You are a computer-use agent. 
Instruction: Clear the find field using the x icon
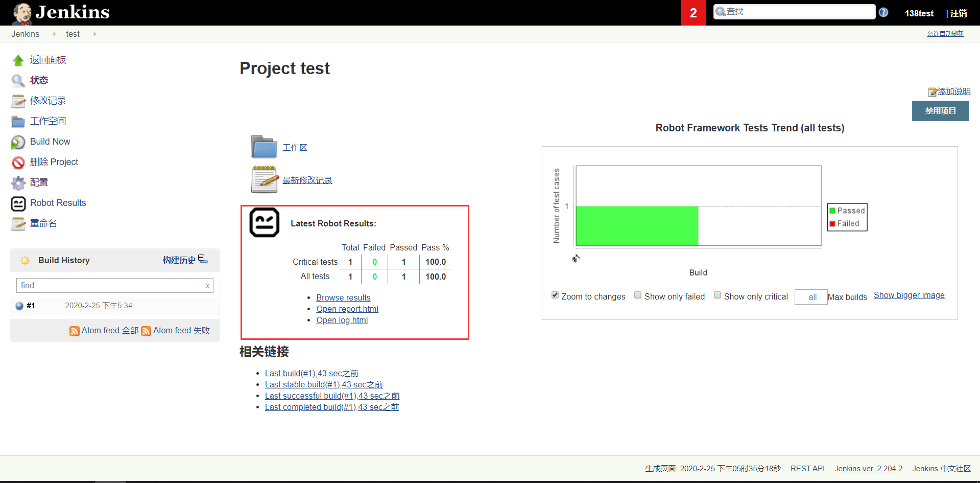pos(207,286)
